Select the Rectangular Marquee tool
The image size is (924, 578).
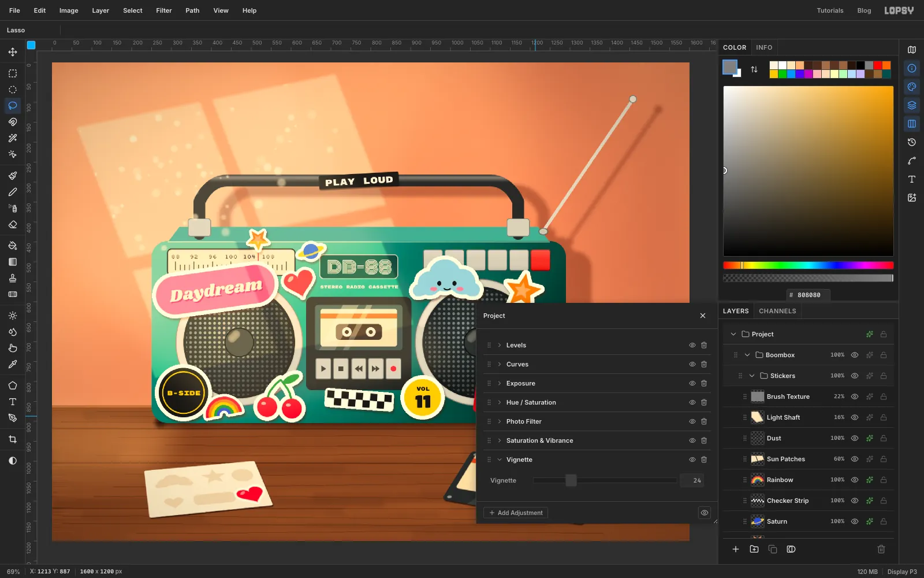[x=13, y=73]
